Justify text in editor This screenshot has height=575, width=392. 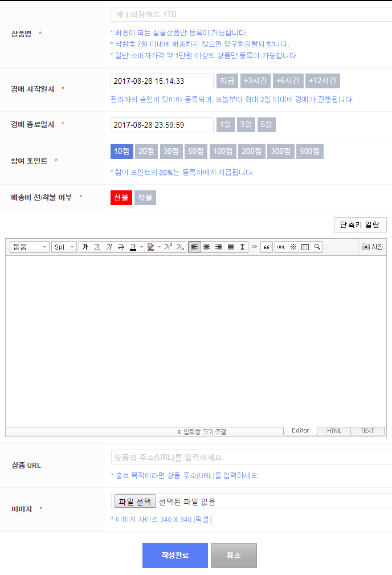click(x=231, y=247)
